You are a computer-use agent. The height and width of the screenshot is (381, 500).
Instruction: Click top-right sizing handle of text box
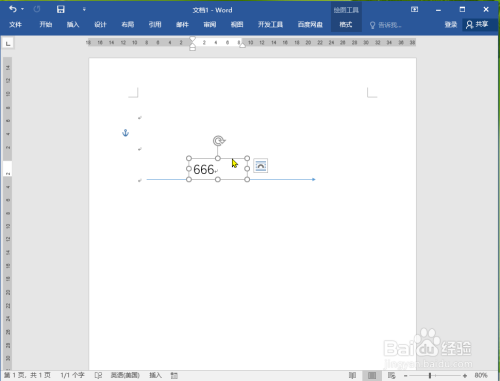click(x=247, y=158)
